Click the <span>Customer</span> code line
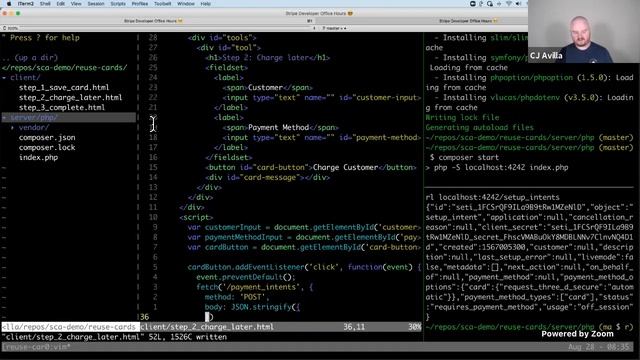The image size is (640, 360). pos(267,87)
